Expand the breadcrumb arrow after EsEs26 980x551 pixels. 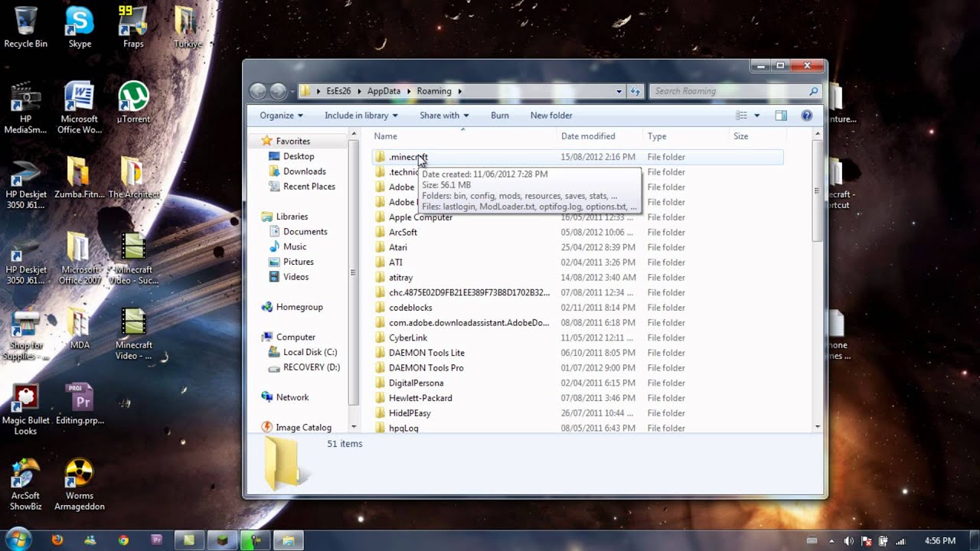point(359,91)
